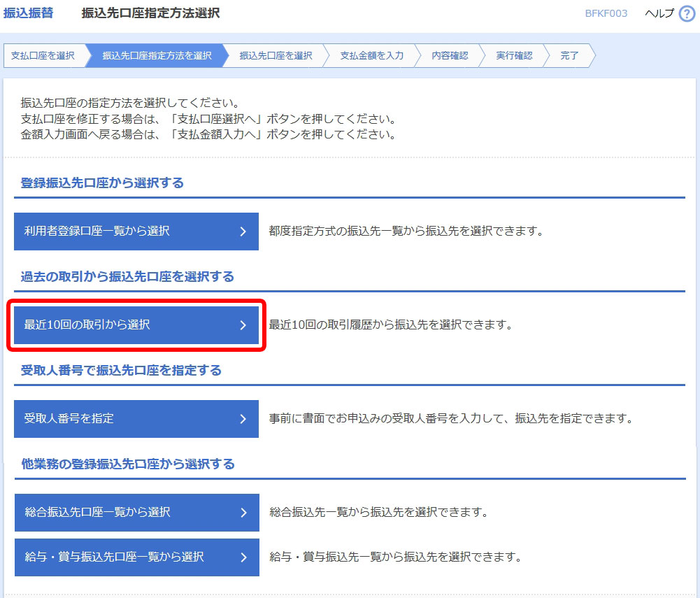Screen dimensions: 700x598
Task: Open 受取人番号を指定 button label
Action: pyautogui.click(x=69, y=418)
